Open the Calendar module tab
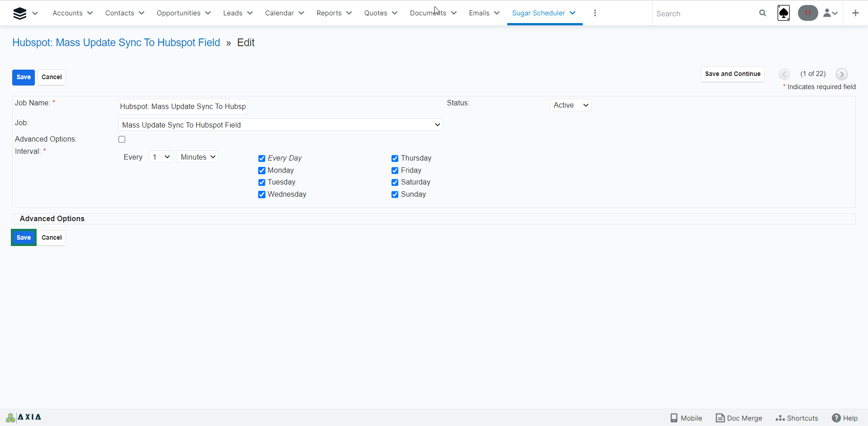This screenshot has height=426, width=868. coord(279,13)
